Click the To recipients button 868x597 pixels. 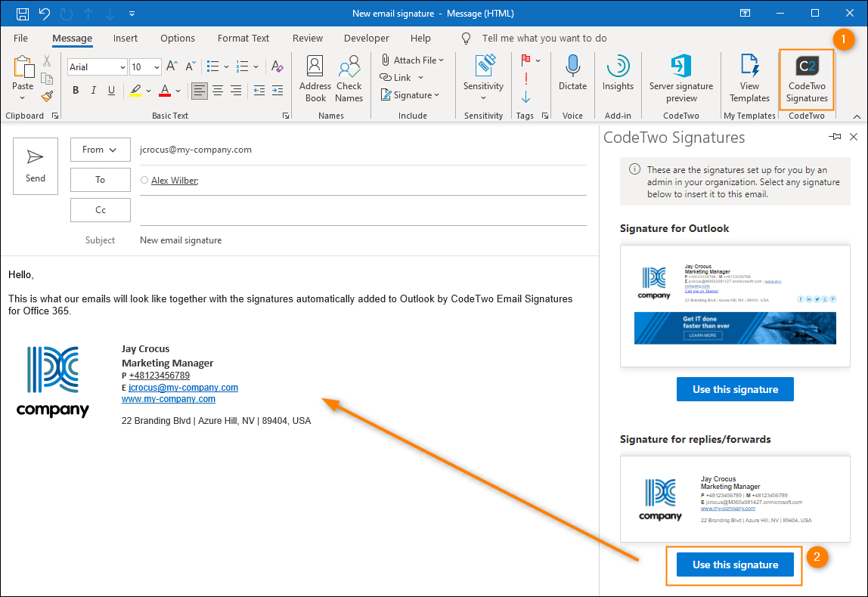pos(101,180)
